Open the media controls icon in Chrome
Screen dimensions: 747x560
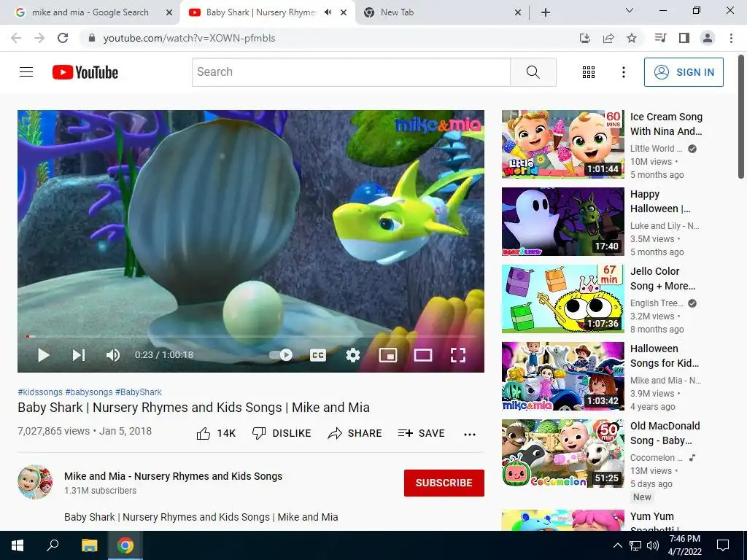660,38
